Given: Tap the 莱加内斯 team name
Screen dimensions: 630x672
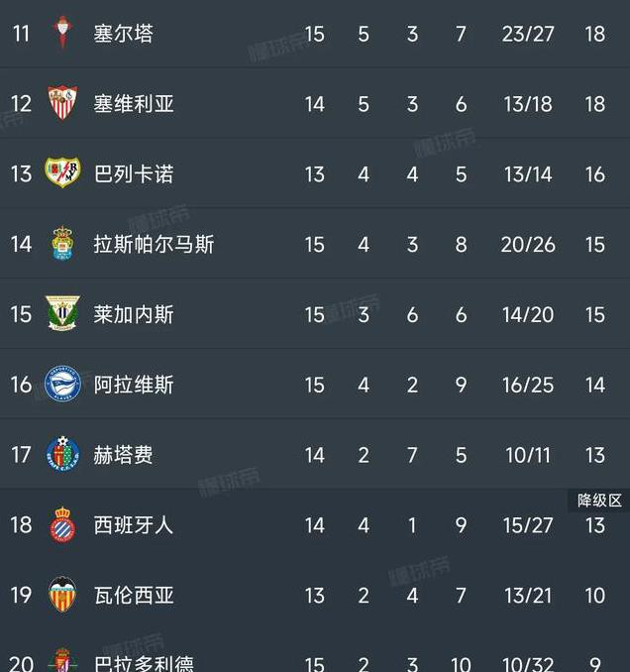Looking at the screenshot, I should [134, 314].
